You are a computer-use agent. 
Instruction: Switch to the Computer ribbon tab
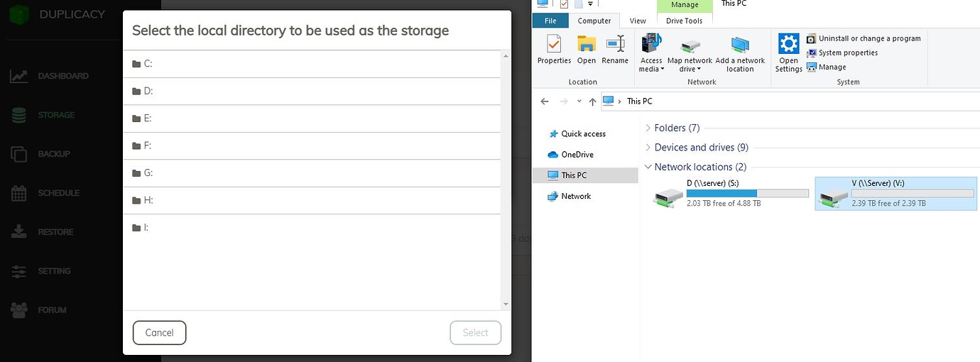[x=594, y=21]
